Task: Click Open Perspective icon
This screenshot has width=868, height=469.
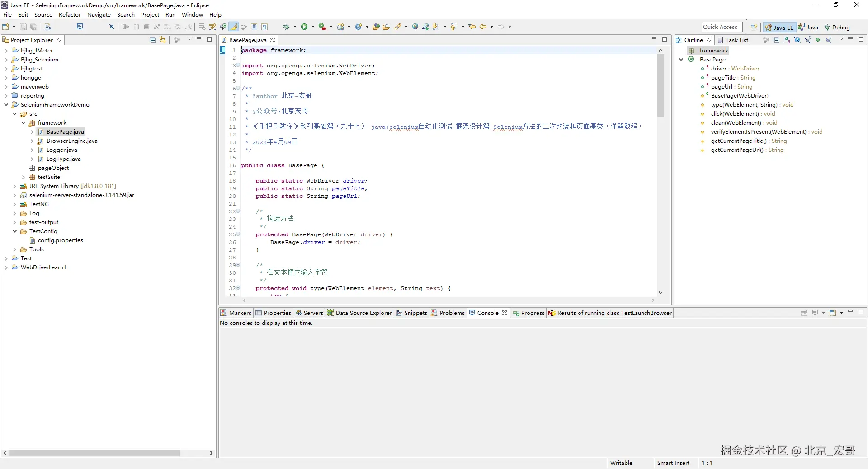Action: 754,28
